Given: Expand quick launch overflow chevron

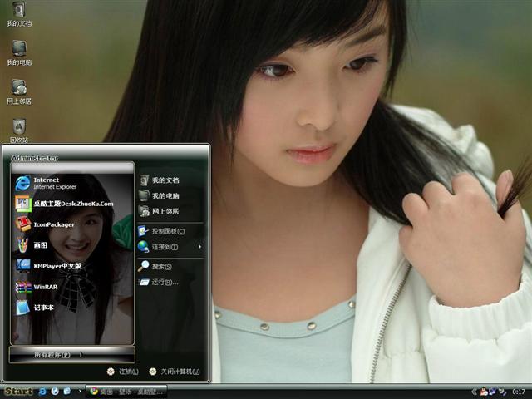Looking at the screenshot, I should pyautogui.click(x=80, y=392).
